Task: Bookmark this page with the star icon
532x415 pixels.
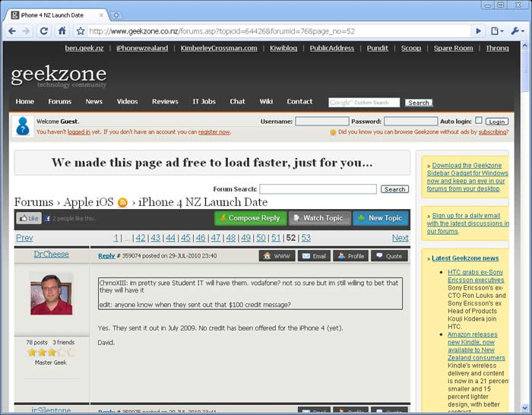Action: point(81,31)
